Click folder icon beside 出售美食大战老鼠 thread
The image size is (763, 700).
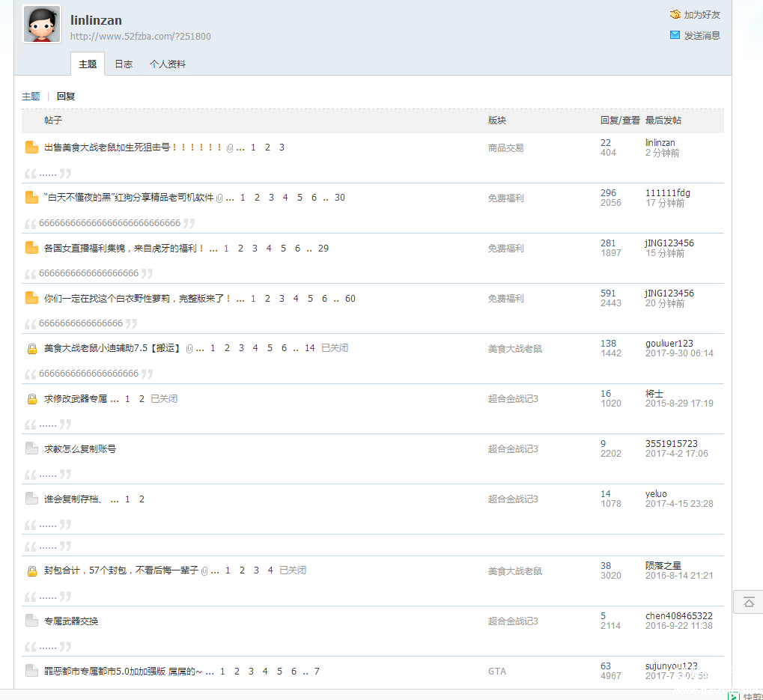pos(31,147)
